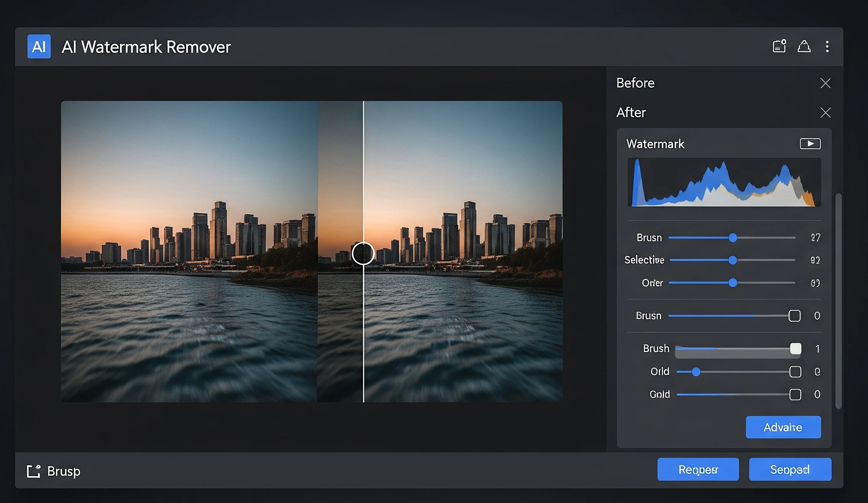Image resolution: width=868 pixels, height=503 pixels.
Task: Click the document export icon in header
Action: (779, 46)
